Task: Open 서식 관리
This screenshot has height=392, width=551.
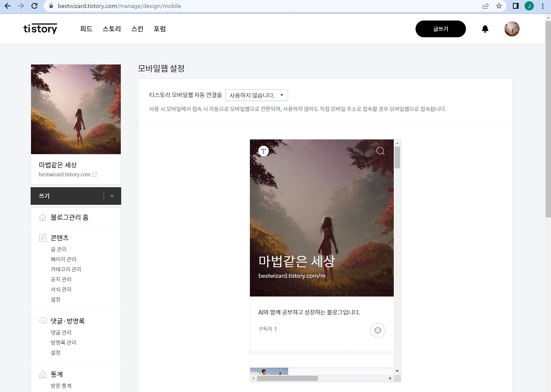Action: click(61, 289)
